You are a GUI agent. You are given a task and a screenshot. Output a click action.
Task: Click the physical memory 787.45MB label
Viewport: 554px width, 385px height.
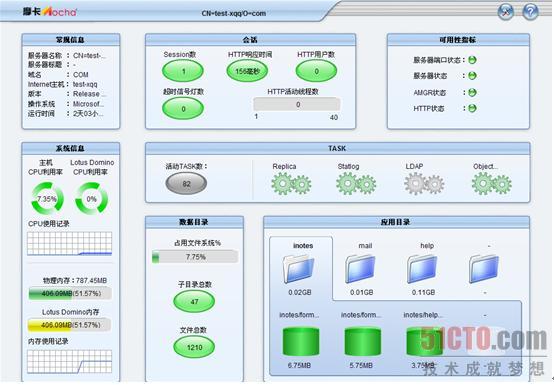(75, 280)
